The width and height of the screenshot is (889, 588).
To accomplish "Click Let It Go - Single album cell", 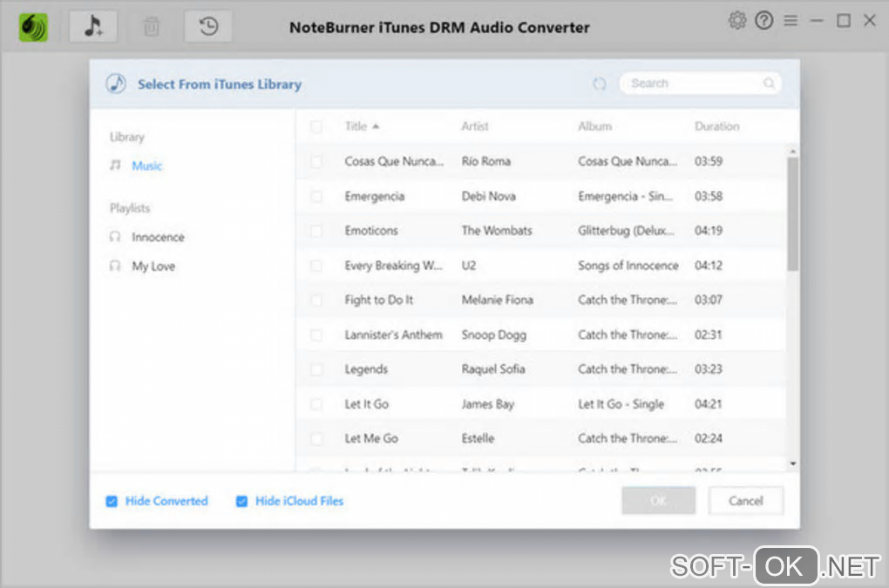I will pos(621,404).
